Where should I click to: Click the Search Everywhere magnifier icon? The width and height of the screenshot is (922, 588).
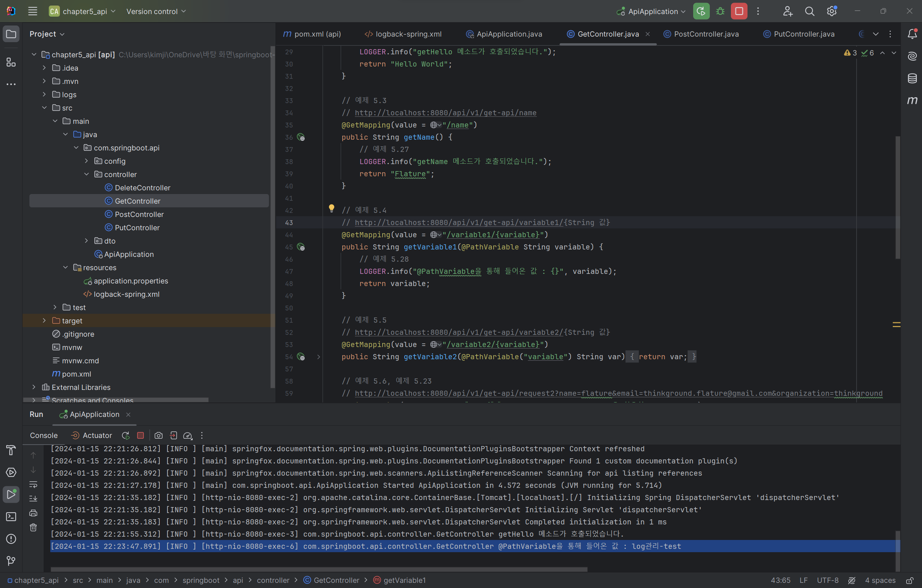pos(810,11)
